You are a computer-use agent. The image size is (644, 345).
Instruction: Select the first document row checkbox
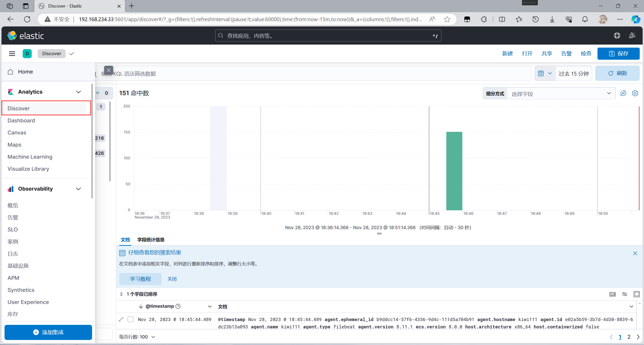[x=130, y=319]
